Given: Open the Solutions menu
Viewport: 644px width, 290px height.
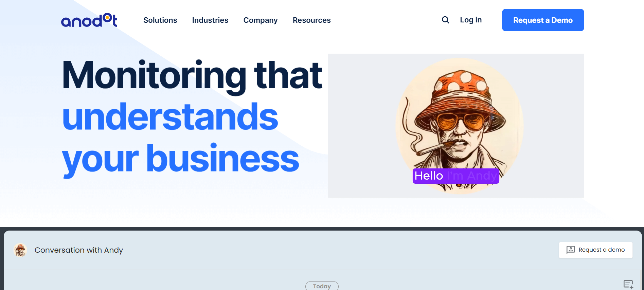Looking at the screenshot, I should point(160,20).
